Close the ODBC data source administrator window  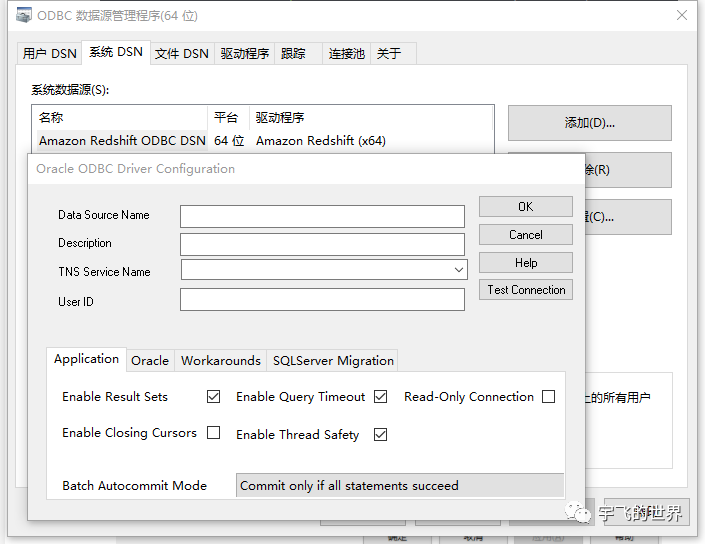click(682, 15)
